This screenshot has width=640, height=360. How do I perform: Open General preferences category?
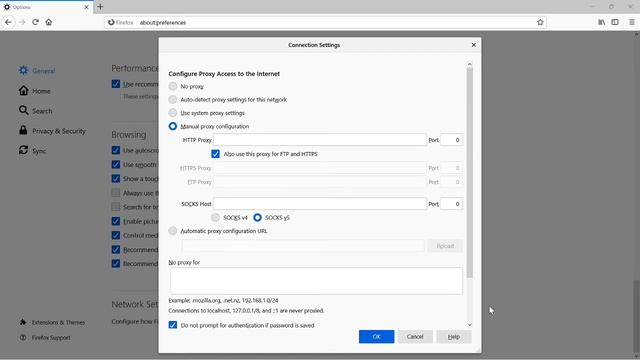pyautogui.click(x=37, y=71)
